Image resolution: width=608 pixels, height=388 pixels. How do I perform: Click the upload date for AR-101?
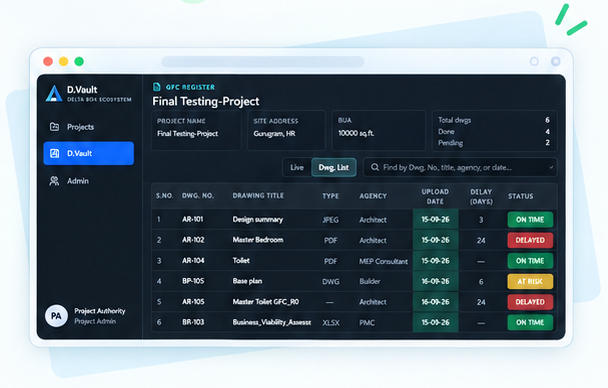tap(435, 219)
